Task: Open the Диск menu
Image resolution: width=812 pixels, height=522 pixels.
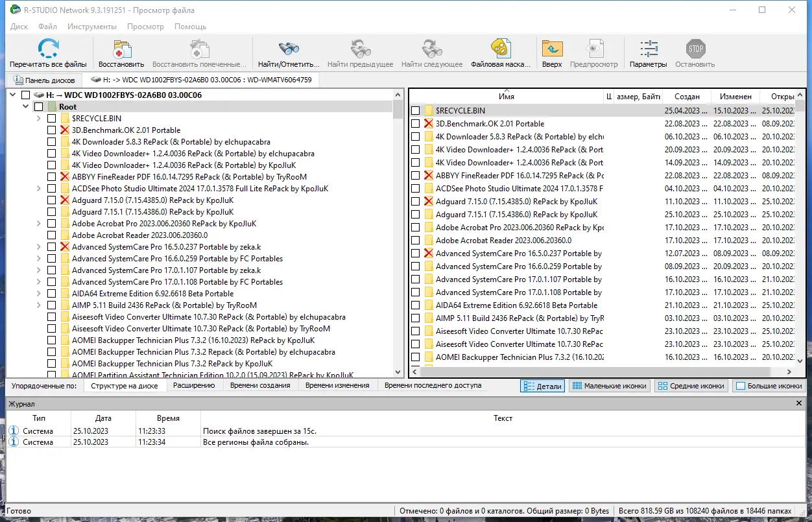Action: click(19, 27)
